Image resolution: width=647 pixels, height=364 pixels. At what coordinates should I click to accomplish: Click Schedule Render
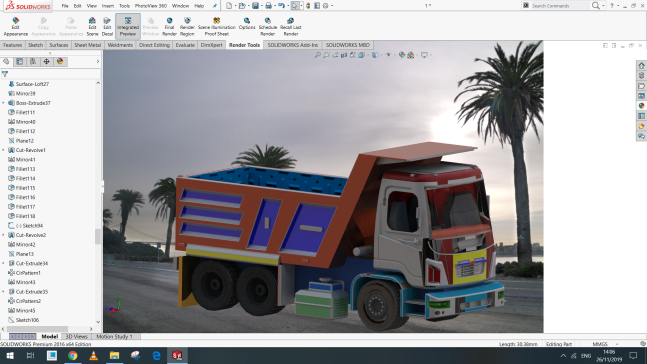pos(267,27)
